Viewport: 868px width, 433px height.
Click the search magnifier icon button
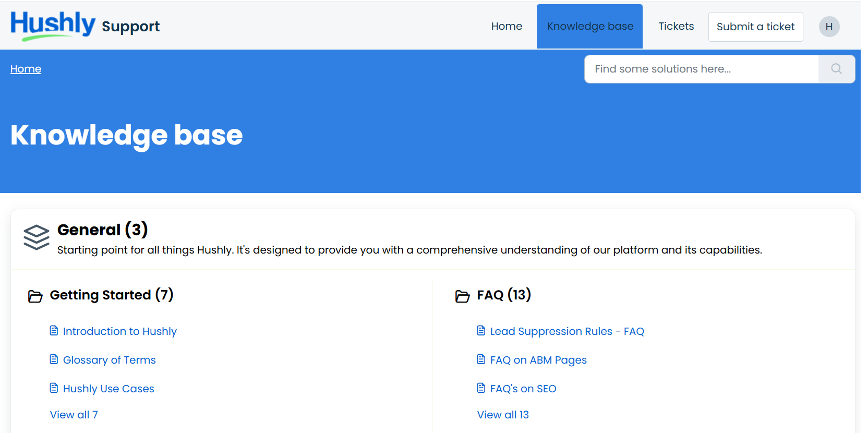click(x=836, y=69)
